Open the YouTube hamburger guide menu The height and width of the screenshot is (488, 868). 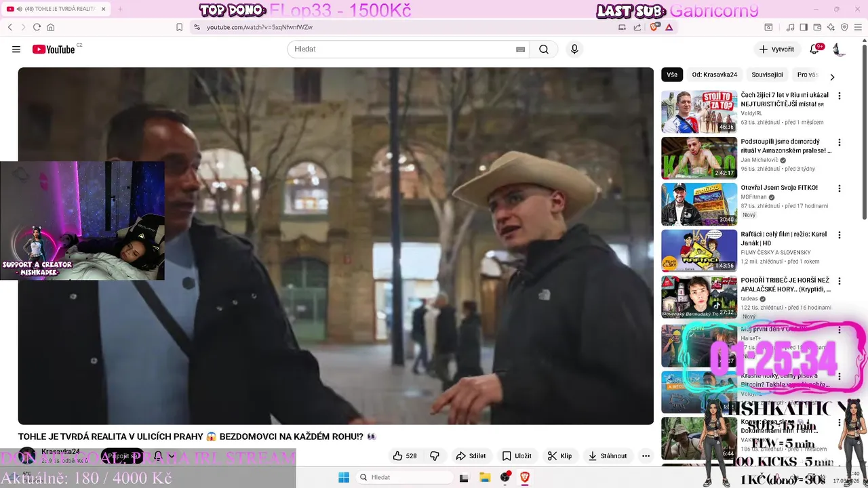click(x=16, y=49)
